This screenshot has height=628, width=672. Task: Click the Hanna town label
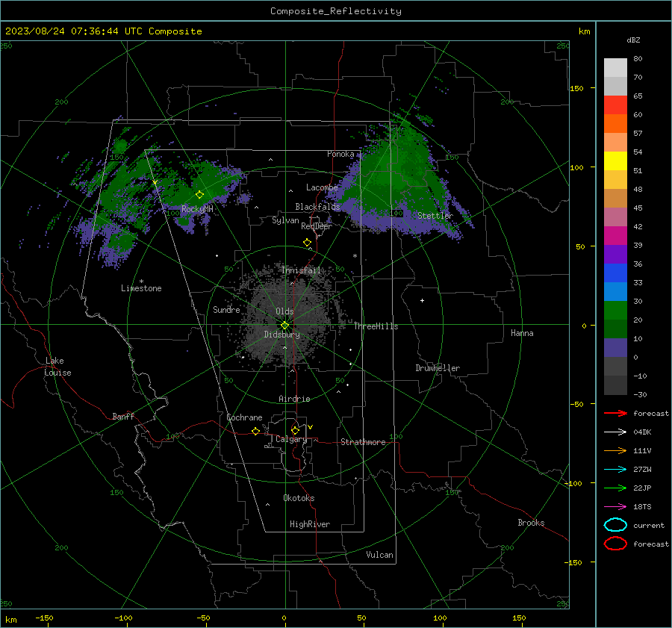pos(522,333)
